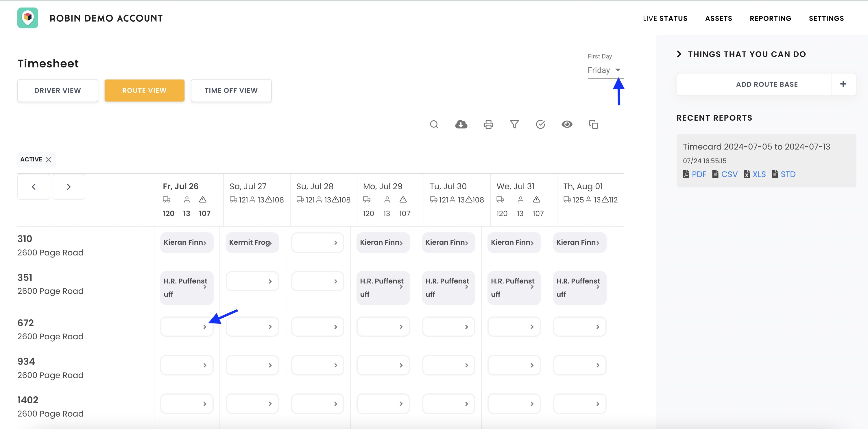Open Kieran Finn cell for route 310 Friday
Image resolution: width=868 pixels, height=429 pixels.
(x=187, y=242)
